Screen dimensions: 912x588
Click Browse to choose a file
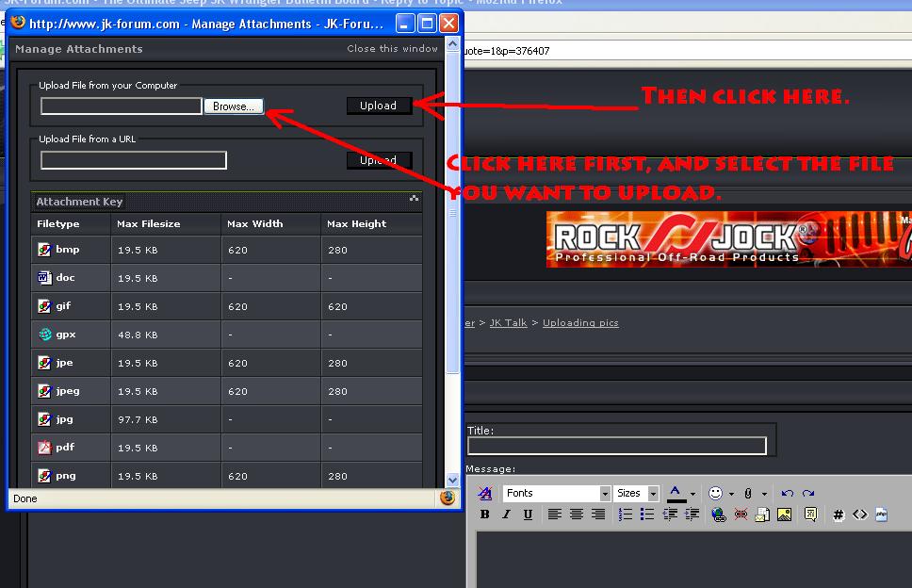234,106
